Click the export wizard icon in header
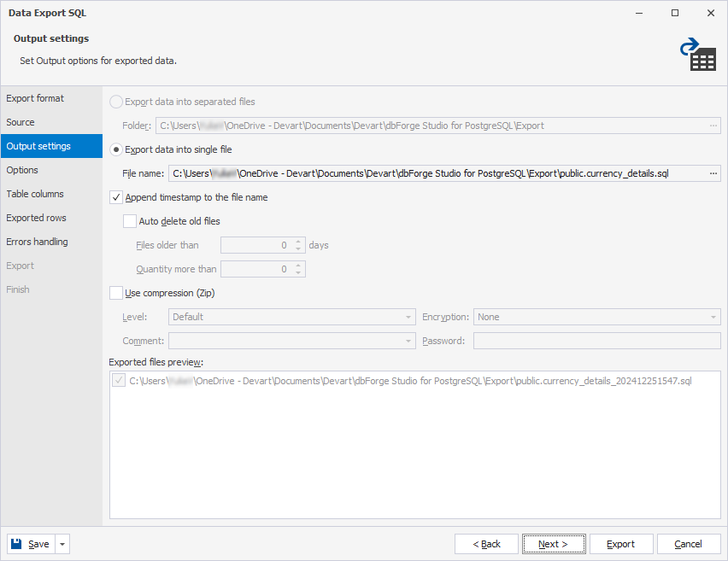 [698, 55]
